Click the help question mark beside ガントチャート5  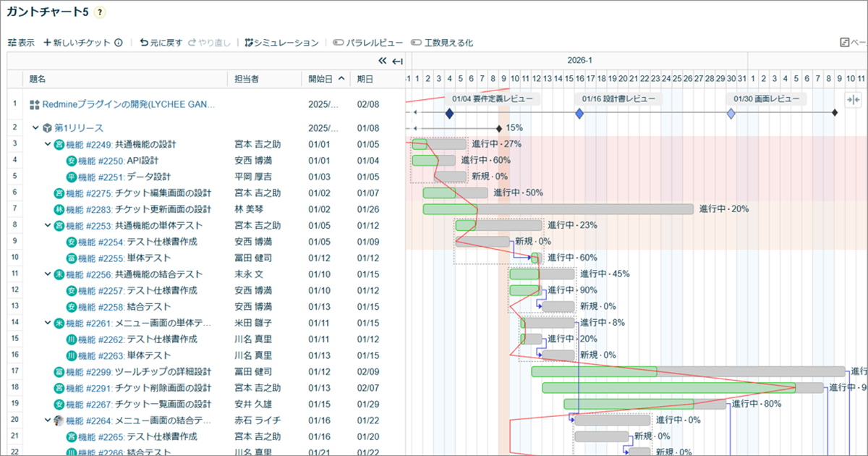(100, 12)
